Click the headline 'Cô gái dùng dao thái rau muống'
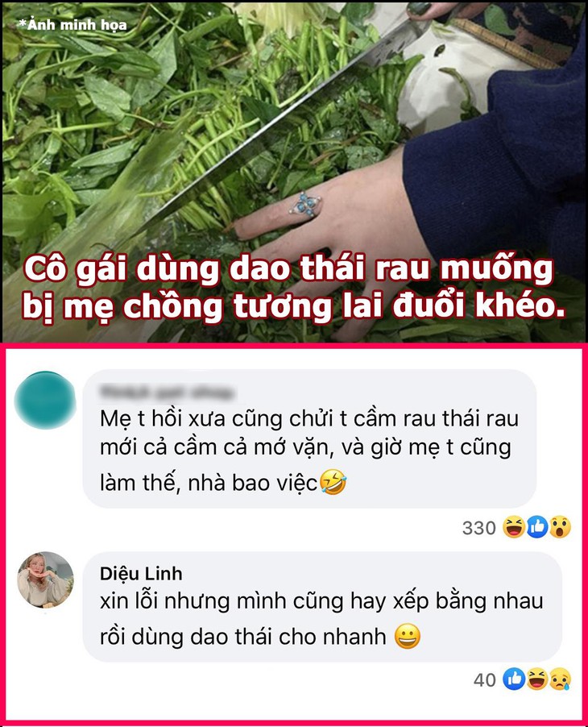588x727 pixels. click(x=288, y=269)
